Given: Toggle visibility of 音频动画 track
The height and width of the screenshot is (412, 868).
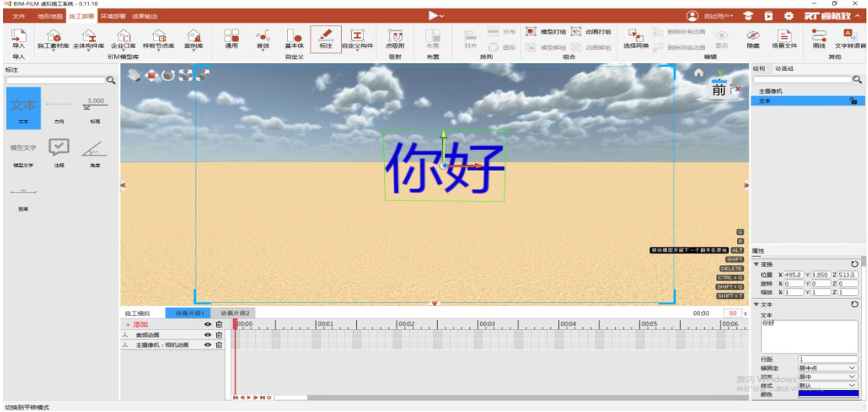Looking at the screenshot, I should pyautogui.click(x=208, y=335).
